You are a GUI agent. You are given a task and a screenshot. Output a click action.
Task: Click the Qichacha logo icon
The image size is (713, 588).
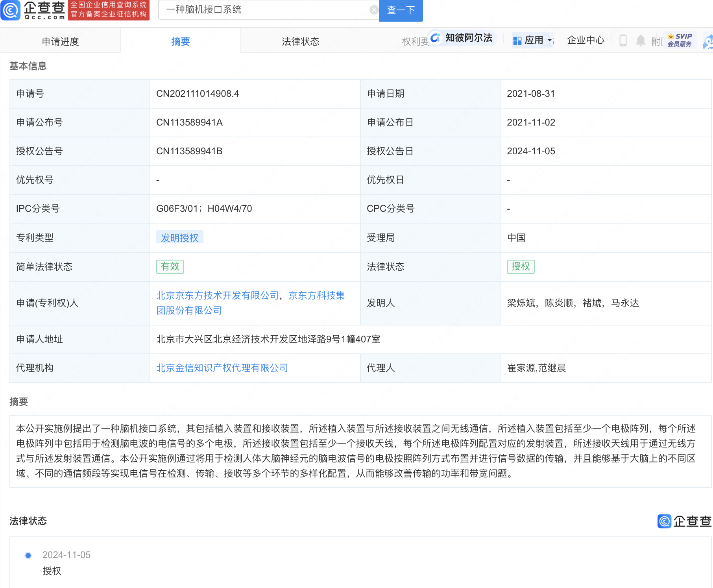pos(10,10)
